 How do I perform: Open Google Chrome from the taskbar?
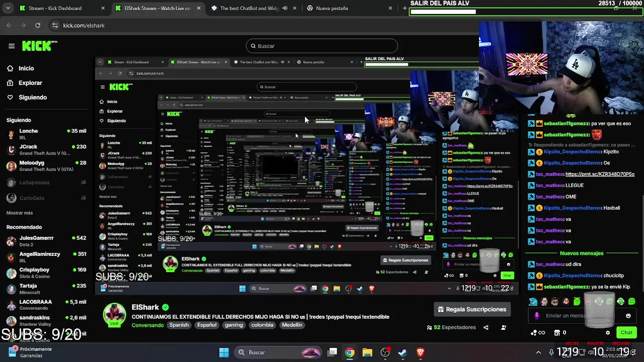[350, 352]
